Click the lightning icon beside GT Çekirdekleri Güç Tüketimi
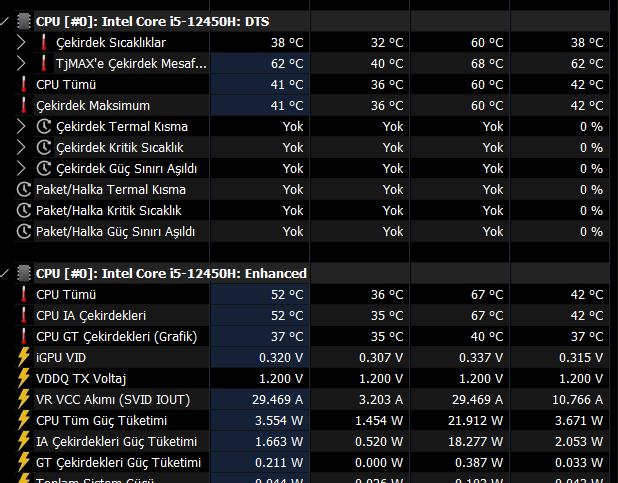 [x=24, y=462]
